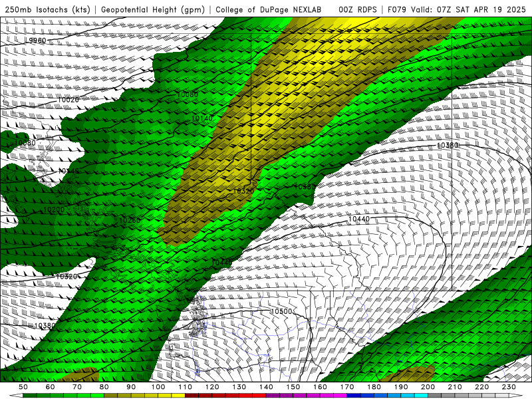Select the 10260 contour label
Viewport: 532px width, 399px height.
(130, 220)
